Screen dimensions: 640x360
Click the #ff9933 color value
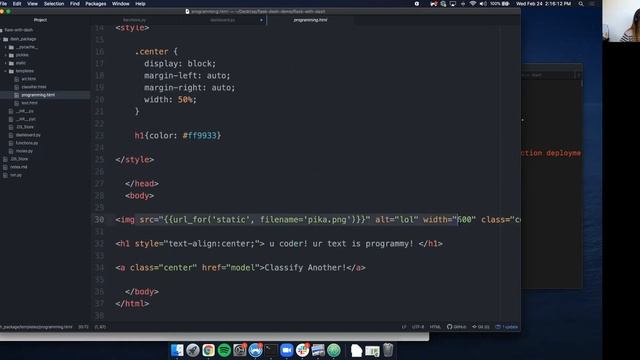click(x=199, y=136)
